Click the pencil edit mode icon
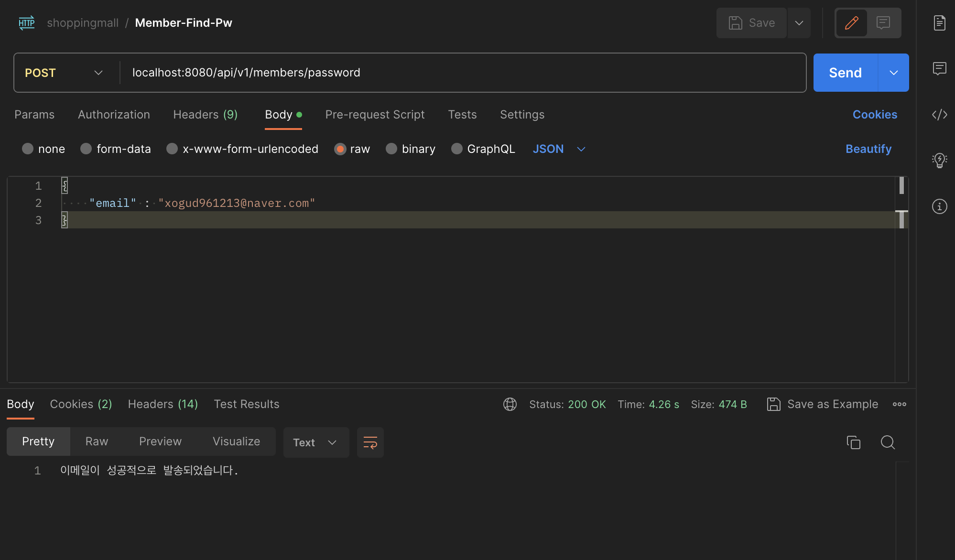Screen dimensions: 955x560 point(851,23)
